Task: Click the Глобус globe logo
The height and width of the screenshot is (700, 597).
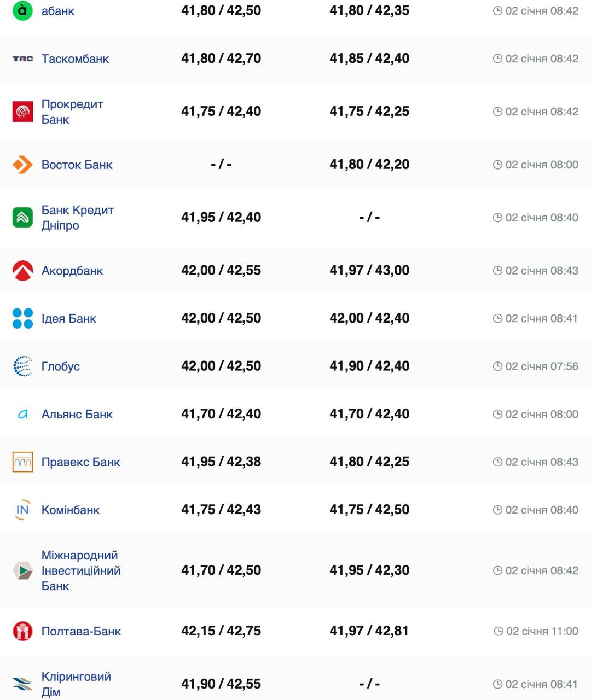Action: click(x=22, y=366)
